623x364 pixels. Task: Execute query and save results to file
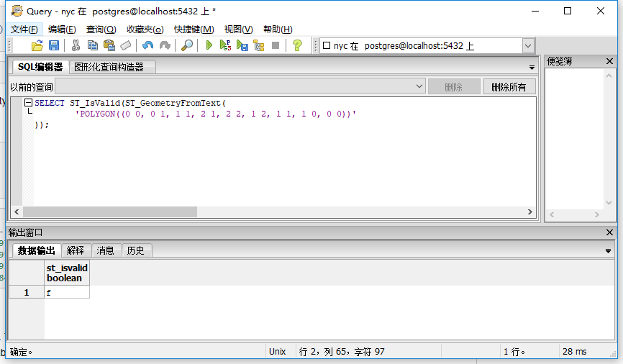242,46
